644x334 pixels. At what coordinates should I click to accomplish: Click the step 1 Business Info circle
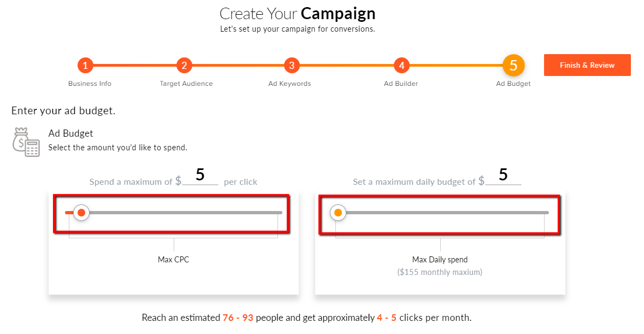(x=85, y=65)
